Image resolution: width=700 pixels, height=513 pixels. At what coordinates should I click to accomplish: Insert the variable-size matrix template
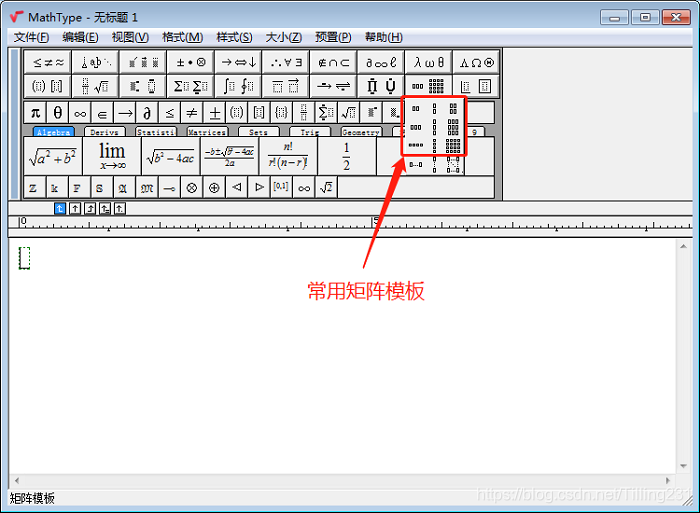tap(453, 165)
